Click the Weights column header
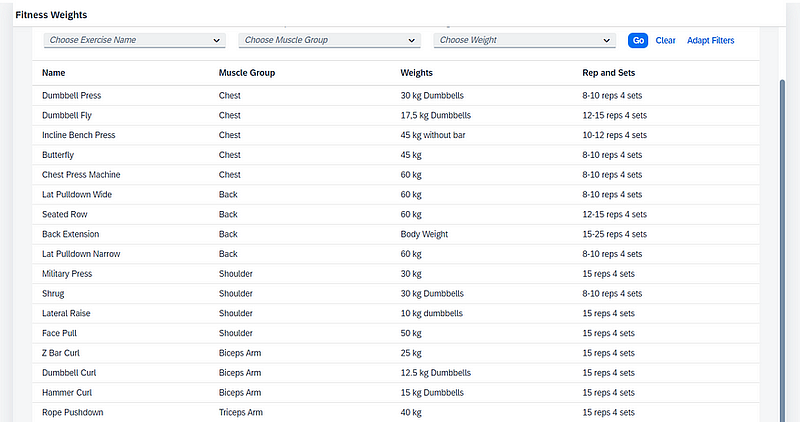The width and height of the screenshot is (800, 422). [416, 73]
